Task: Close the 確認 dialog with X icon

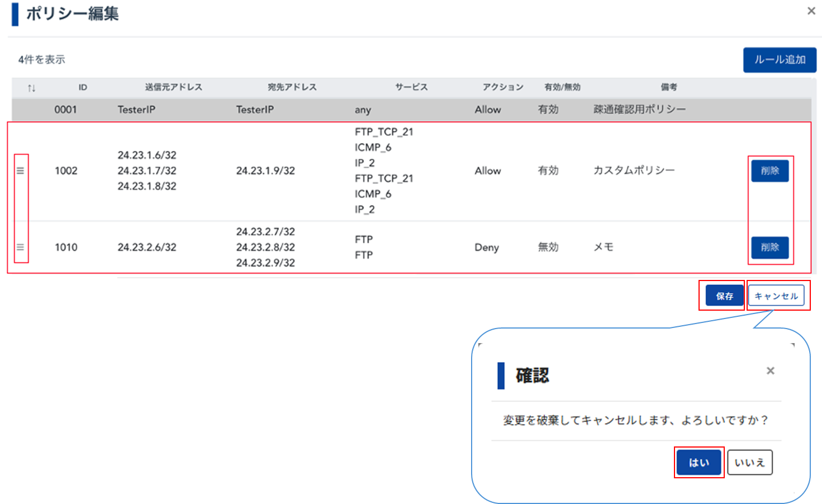Action: coord(770,370)
